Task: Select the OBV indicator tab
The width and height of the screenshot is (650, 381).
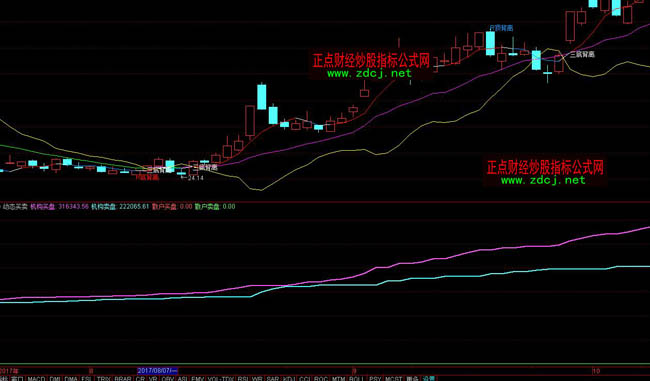Action: pos(167,379)
